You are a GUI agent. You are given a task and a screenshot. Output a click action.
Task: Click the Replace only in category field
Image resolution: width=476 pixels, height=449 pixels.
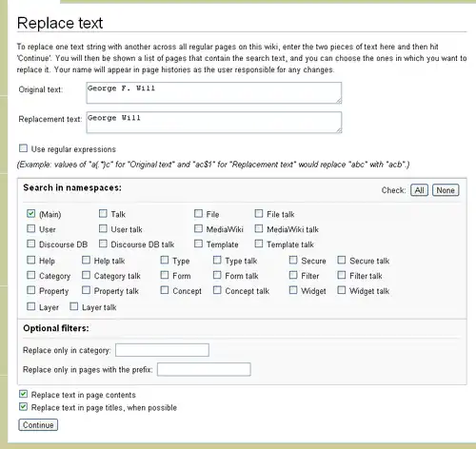pyautogui.click(x=162, y=350)
